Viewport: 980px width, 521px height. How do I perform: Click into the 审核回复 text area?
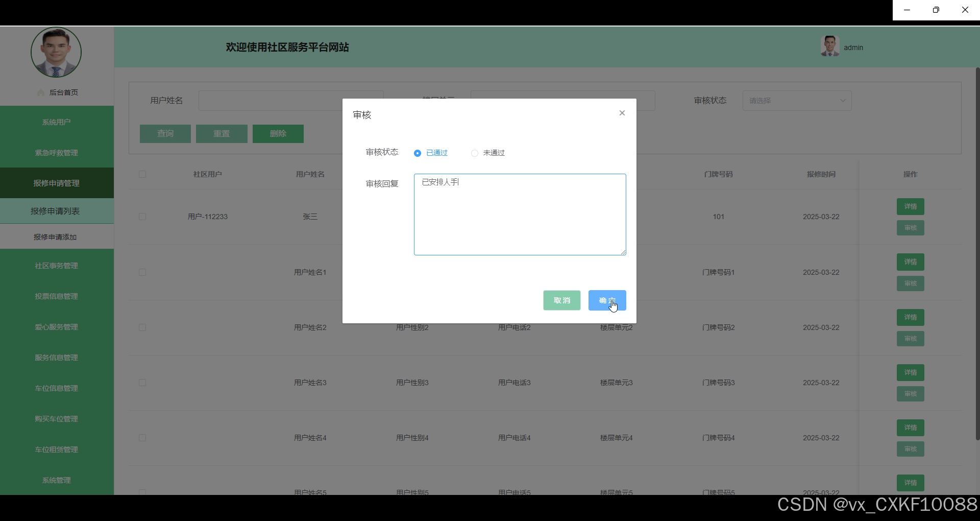coord(520,215)
